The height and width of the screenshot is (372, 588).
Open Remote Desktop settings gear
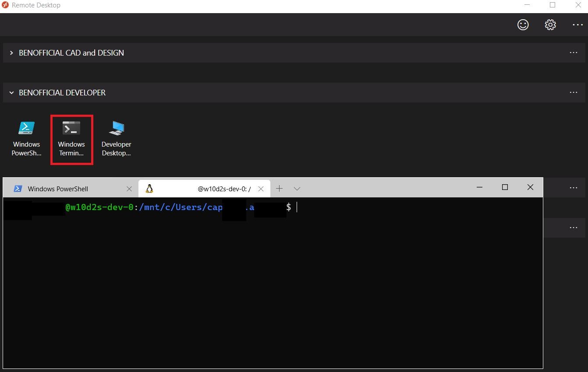tap(550, 25)
